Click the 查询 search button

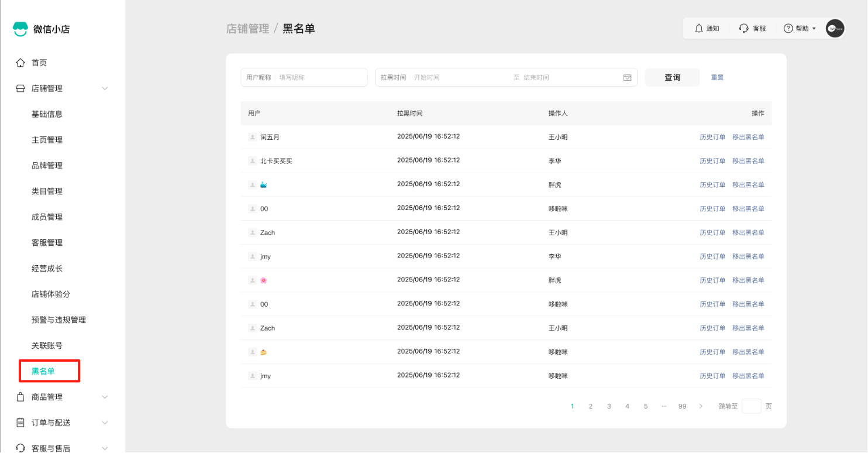tap(672, 77)
